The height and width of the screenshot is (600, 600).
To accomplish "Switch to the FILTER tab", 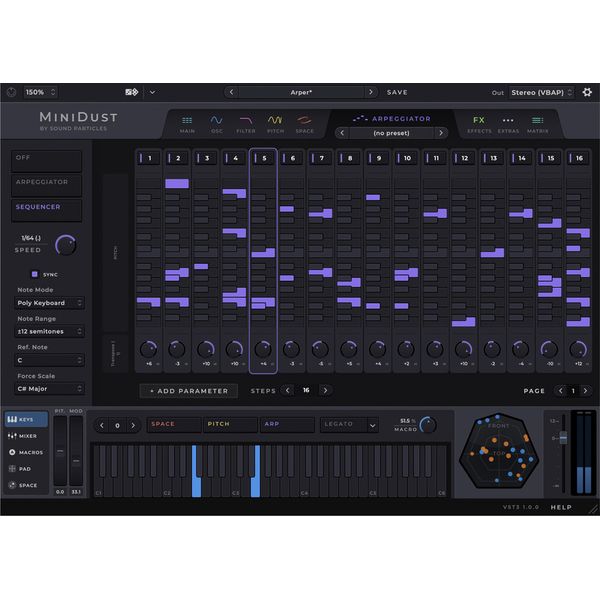I will click(246, 125).
